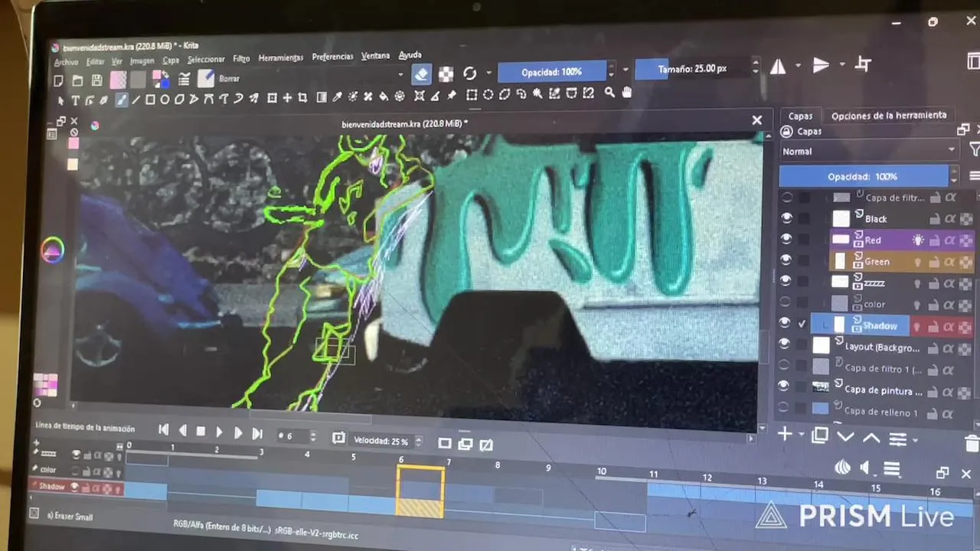Viewport: 980px width, 551px height.
Task: Toggle Preserve Alpha checkerboard button
Action: [446, 74]
